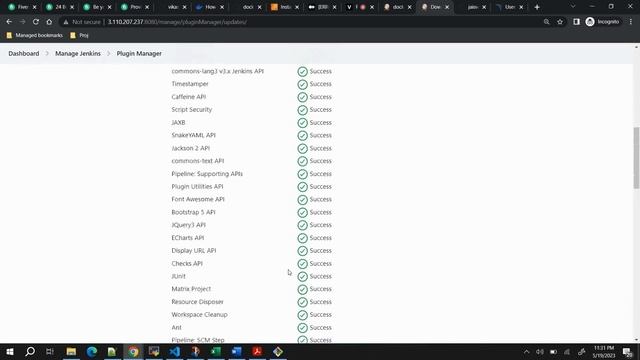640x360 pixels.
Task: Open a new browser tab
Action: 537,7
